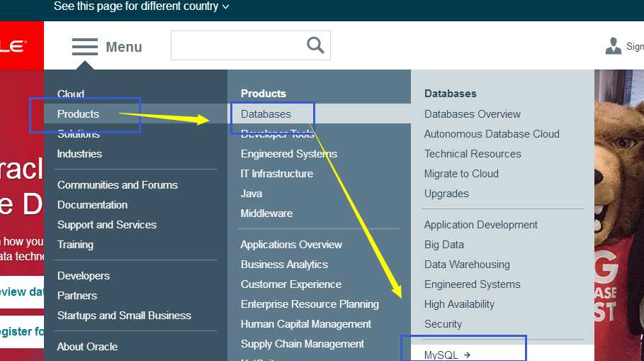Open Support and Services

pyautogui.click(x=107, y=225)
